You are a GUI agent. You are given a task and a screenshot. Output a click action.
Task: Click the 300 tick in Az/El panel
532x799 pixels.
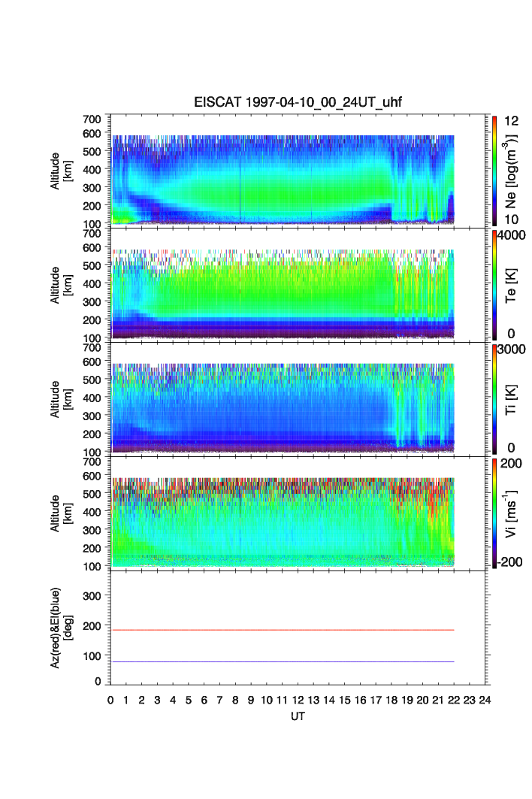point(92,596)
